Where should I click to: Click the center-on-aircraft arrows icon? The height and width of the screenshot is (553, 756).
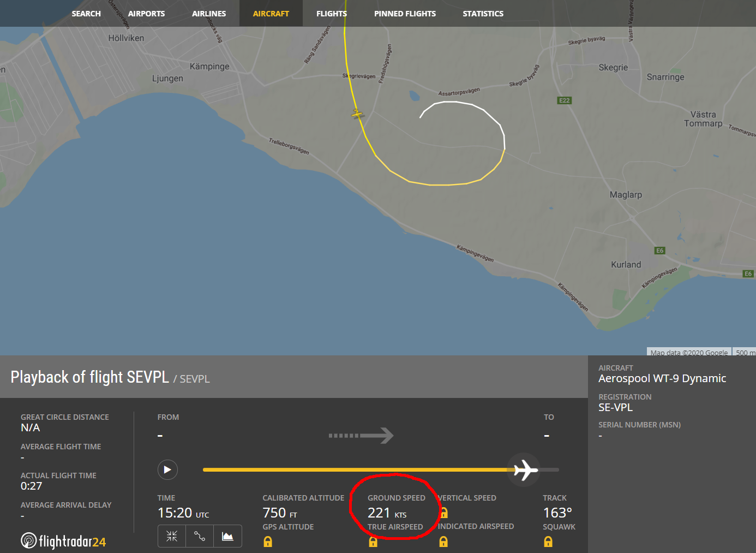(x=172, y=536)
